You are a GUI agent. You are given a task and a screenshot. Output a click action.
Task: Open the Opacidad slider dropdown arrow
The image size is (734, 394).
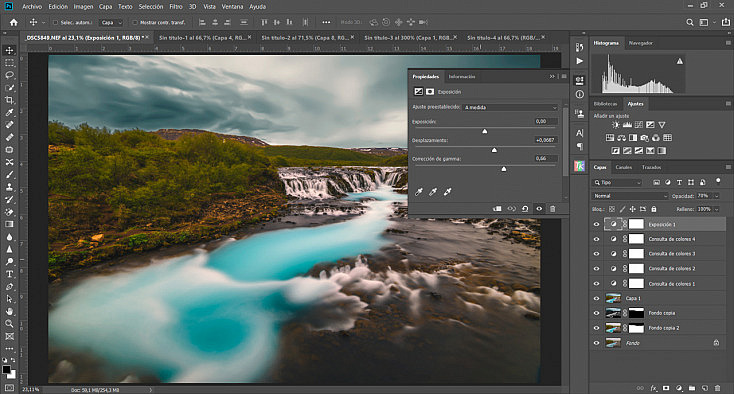coord(716,196)
